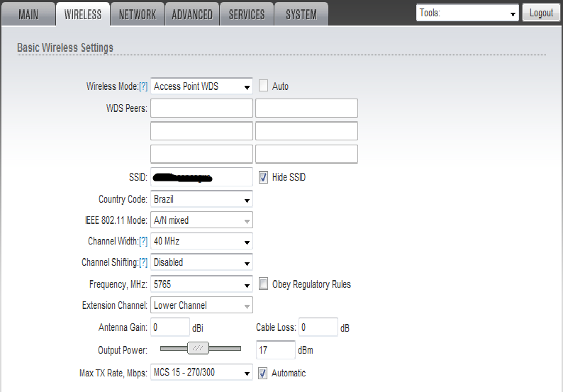The image size is (563, 392).
Task: Click the Output Power slider handle
Action: 198,348
